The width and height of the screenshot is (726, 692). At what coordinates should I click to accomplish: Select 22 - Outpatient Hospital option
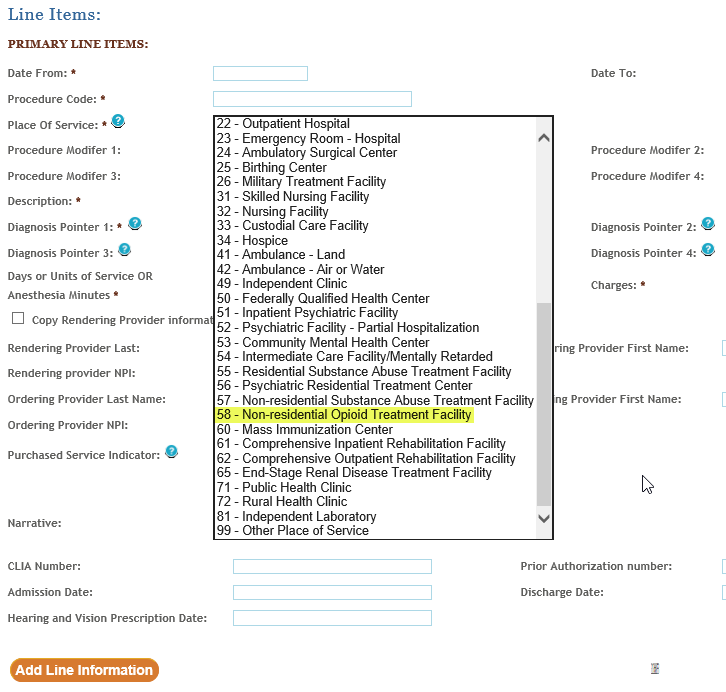point(376,124)
